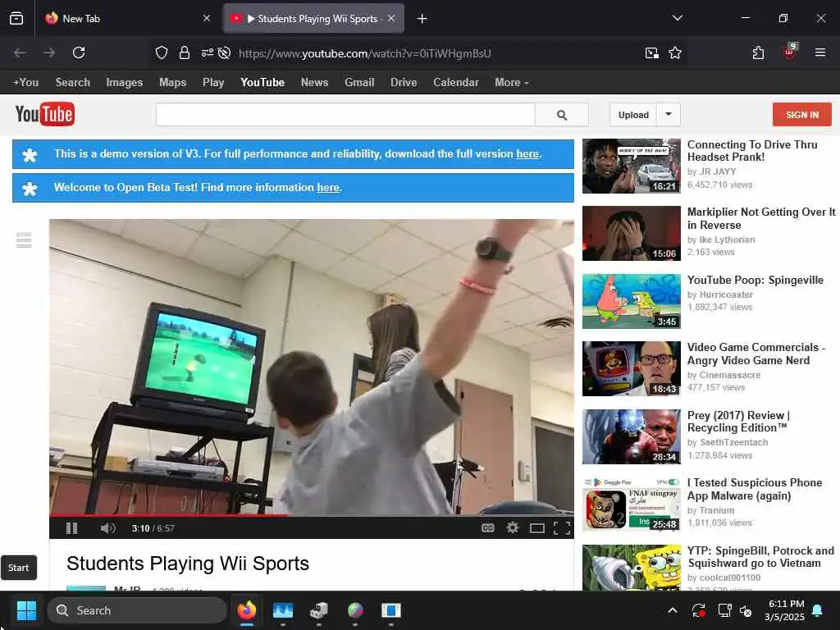
Task: Bookmark this page with the star icon
Action: pyautogui.click(x=675, y=52)
